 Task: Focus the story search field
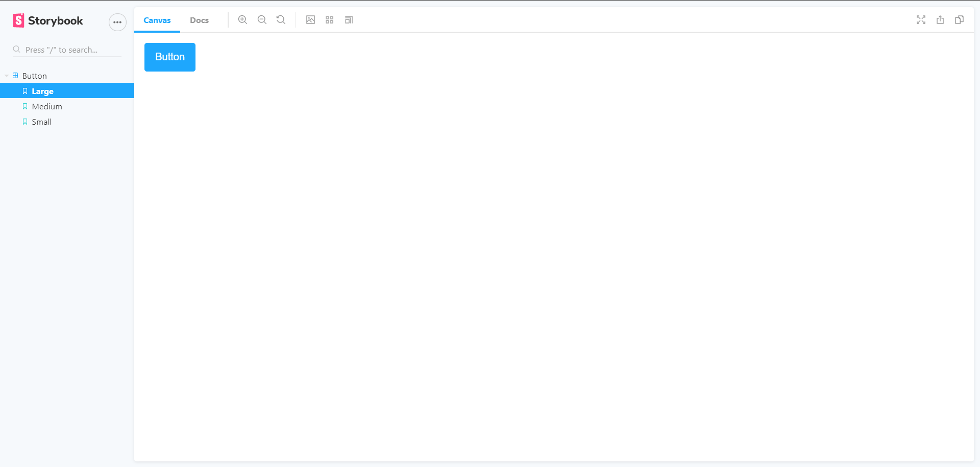click(x=67, y=50)
